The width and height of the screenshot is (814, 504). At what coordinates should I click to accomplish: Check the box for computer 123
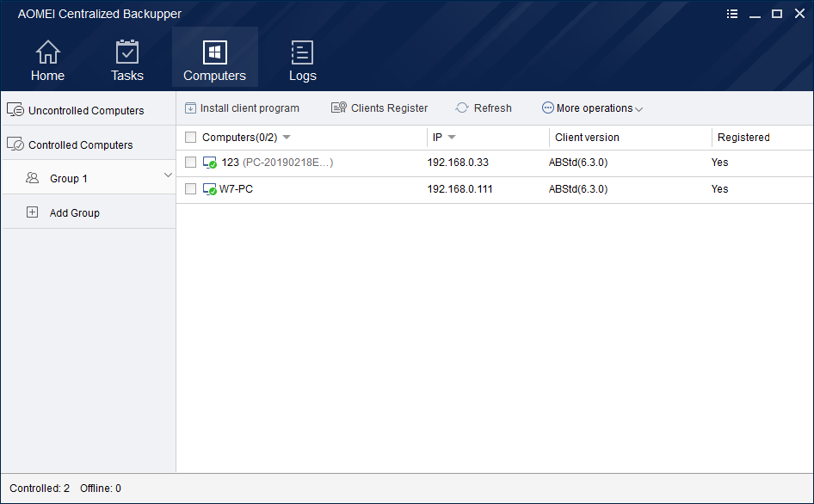190,163
